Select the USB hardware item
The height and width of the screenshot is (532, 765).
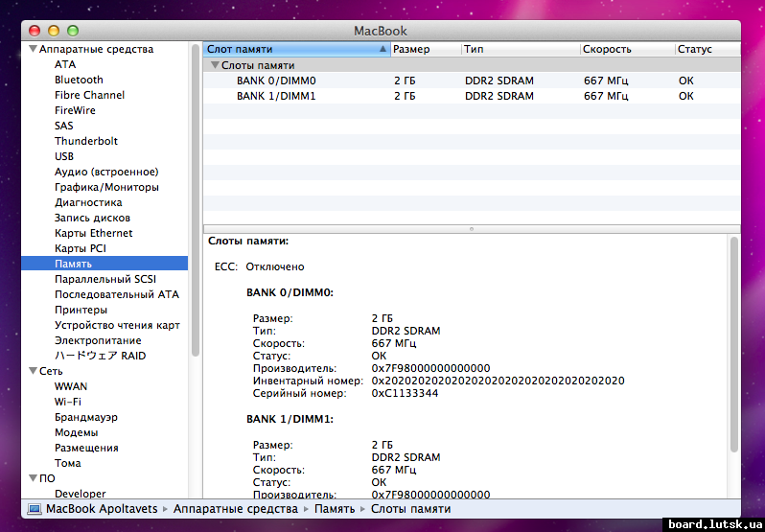coord(64,156)
